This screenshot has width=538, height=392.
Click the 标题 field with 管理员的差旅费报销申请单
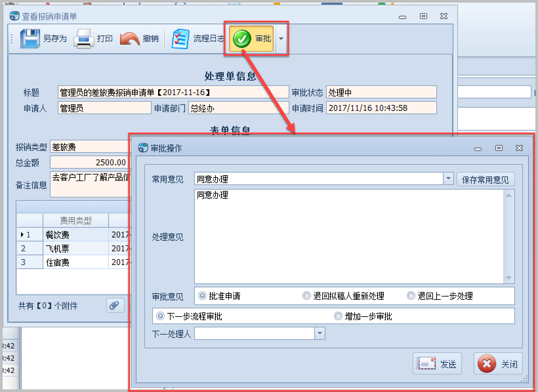tap(173, 92)
